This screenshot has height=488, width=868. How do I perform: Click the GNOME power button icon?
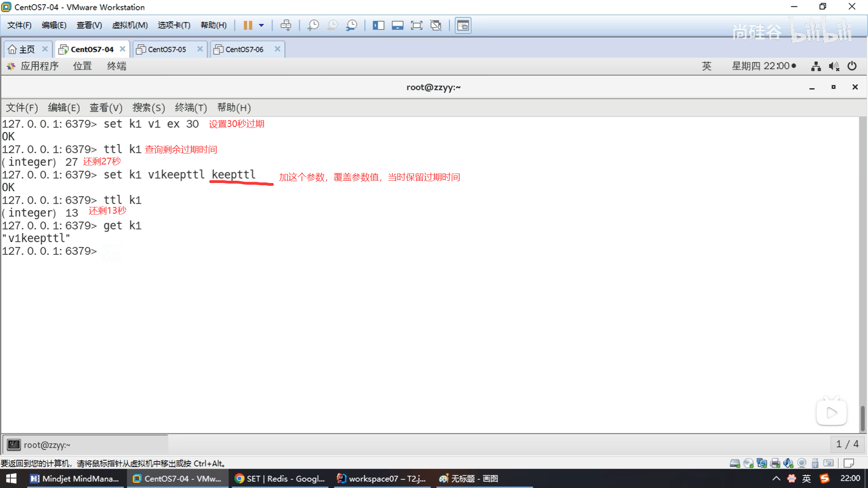point(852,66)
